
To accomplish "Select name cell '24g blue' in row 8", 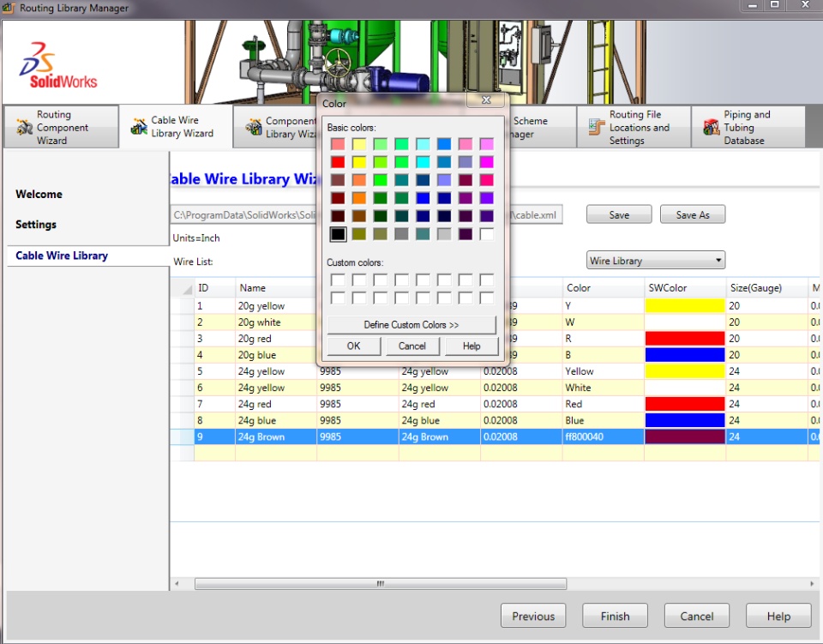I will point(276,420).
